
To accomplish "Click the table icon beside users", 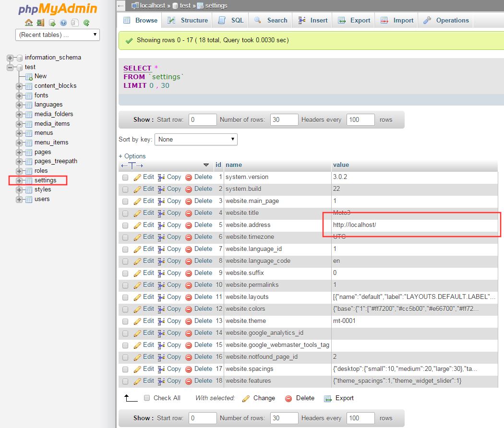I will coord(29,199).
